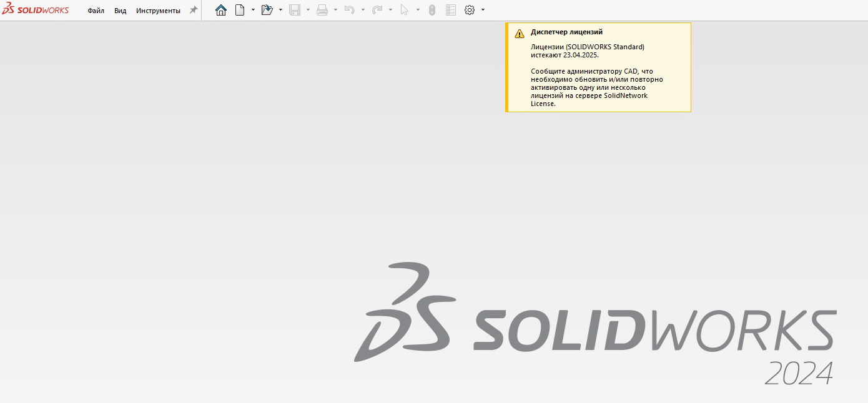Expand the Options gear dropdown arrow
868x403 pixels.
(x=483, y=11)
